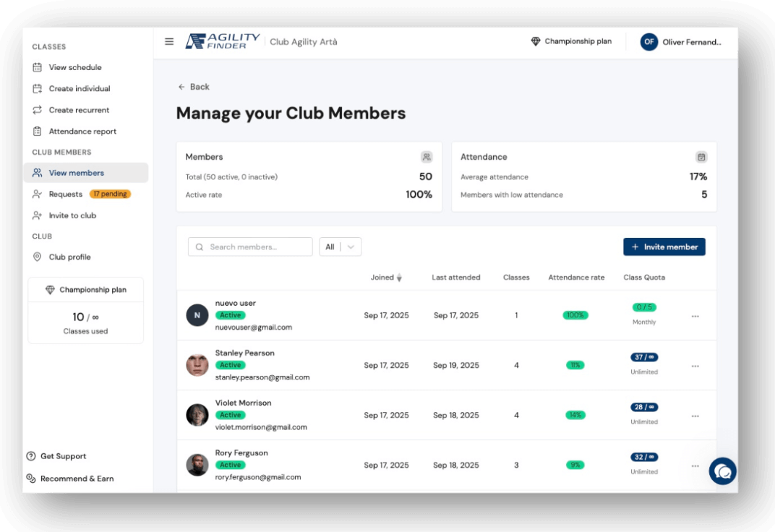Viewport: 775px width, 532px height.
Task: Click the 100% attendance rate badge
Action: 575,315
